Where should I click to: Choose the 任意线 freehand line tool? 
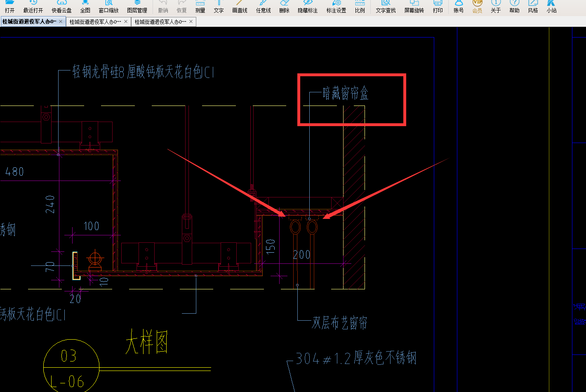(264, 7)
